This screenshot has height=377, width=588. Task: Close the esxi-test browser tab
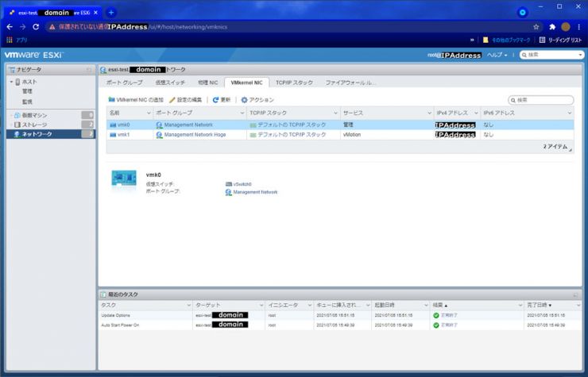[95, 13]
